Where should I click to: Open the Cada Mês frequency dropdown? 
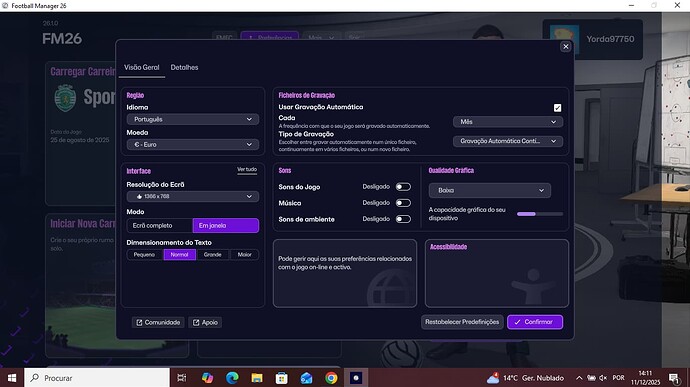[x=508, y=122]
